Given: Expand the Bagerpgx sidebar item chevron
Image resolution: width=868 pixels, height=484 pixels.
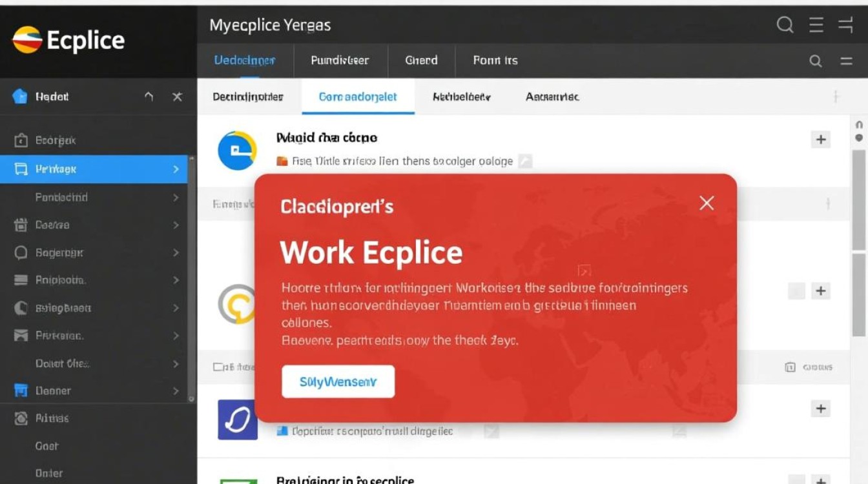Looking at the screenshot, I should [176, 253].
